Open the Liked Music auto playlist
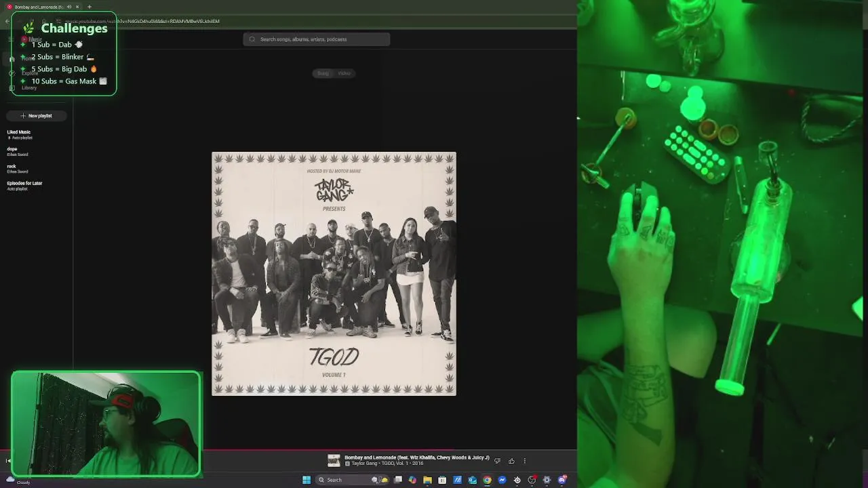The height and width of the screenshot is (488, 868). (20, 134)
